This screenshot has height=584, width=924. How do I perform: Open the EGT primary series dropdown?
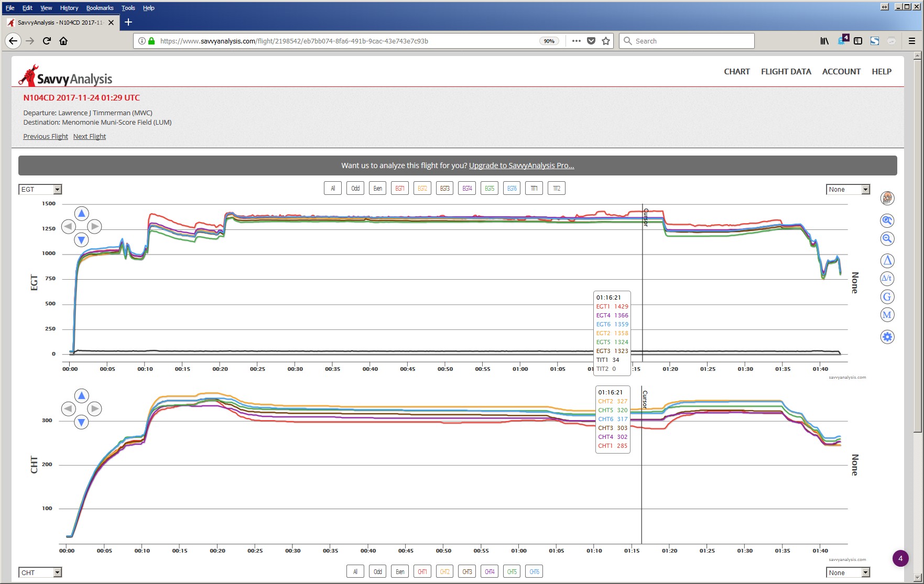[40, 190]
